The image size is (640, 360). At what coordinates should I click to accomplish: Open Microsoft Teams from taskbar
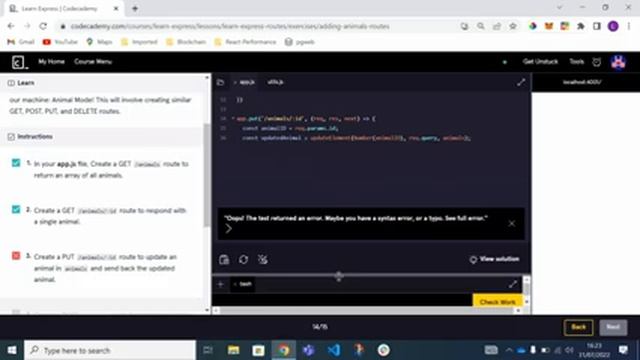[x=309, y=350]
